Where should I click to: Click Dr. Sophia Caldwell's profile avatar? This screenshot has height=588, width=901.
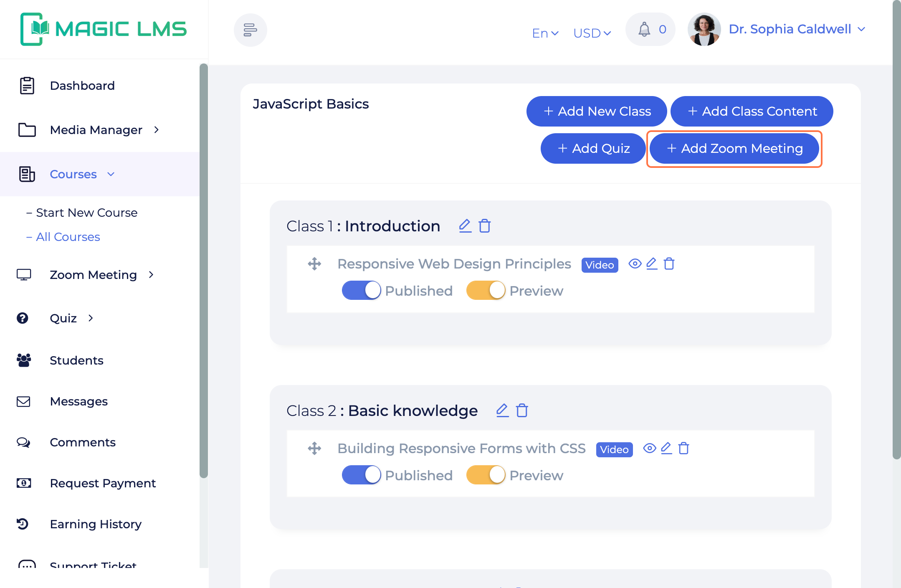click(704, 29)
